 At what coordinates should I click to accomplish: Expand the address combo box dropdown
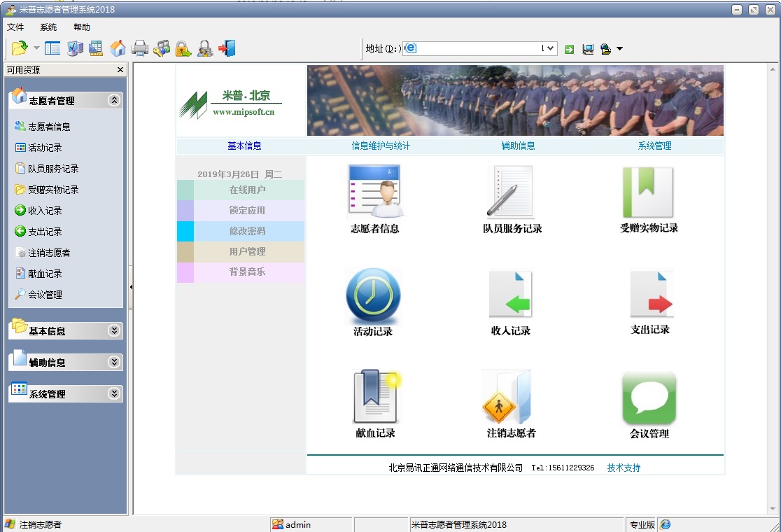pos(549,48)
